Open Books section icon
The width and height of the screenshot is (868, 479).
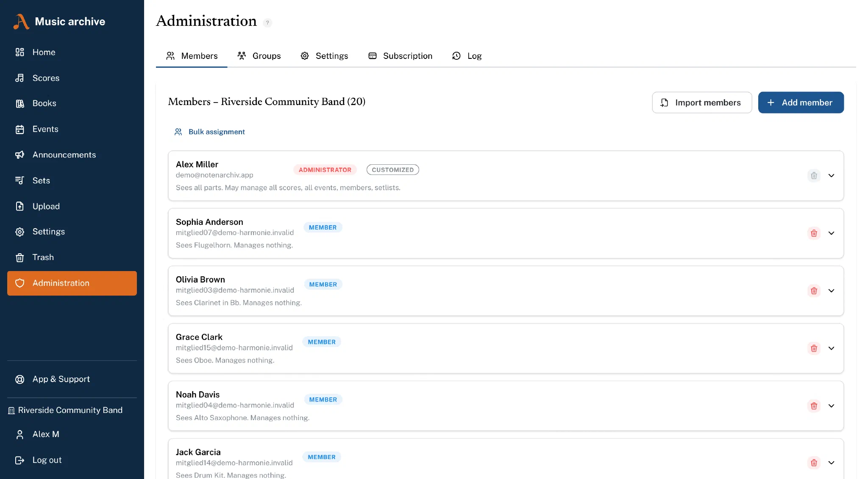pos(19,103)
